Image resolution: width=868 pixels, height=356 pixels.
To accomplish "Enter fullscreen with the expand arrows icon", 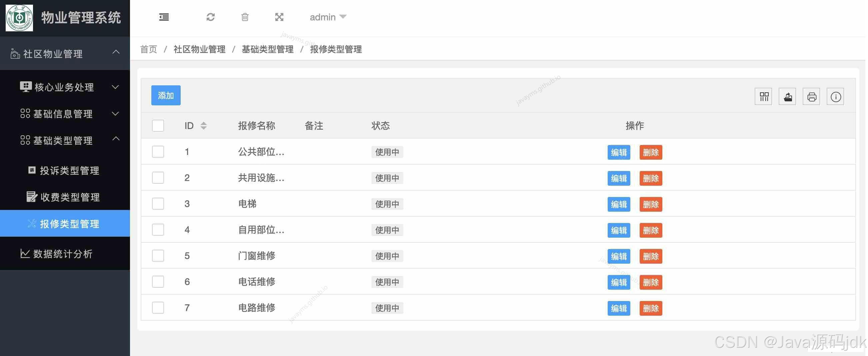I will [x=279, y=17].
